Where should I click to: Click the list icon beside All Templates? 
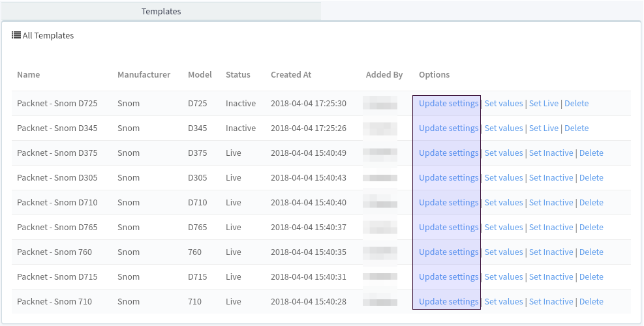point(16,35)
